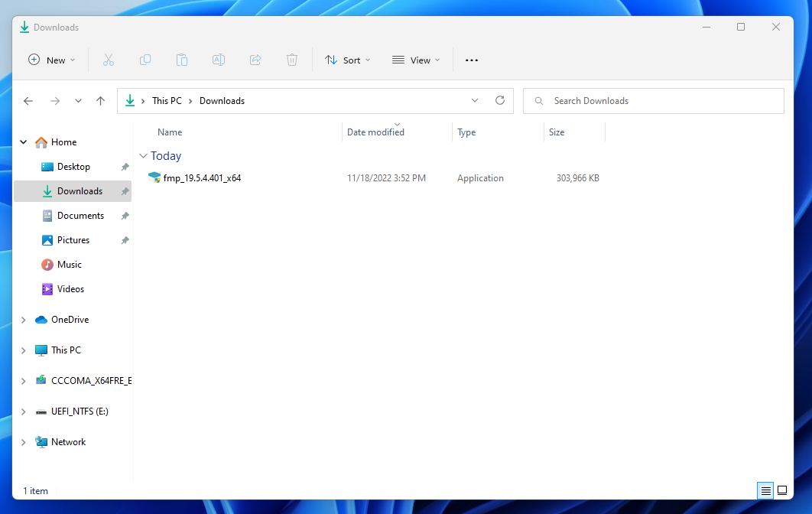
Task: Open the New item dropdown
Action: click(x=52, y=60)
